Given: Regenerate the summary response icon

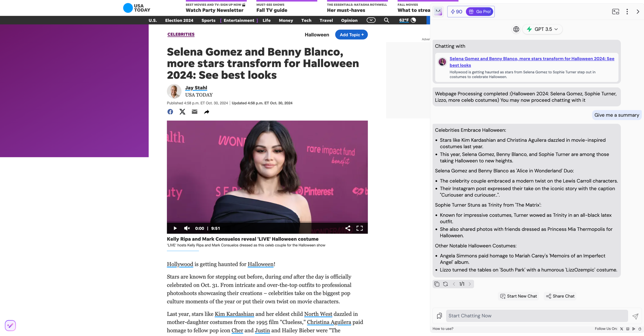Looking at the screenshot, I should [x=445, y=284].
